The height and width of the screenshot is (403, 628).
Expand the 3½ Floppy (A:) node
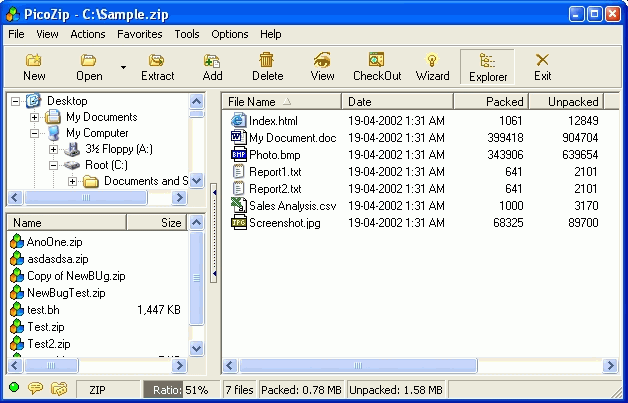point(53,149)
